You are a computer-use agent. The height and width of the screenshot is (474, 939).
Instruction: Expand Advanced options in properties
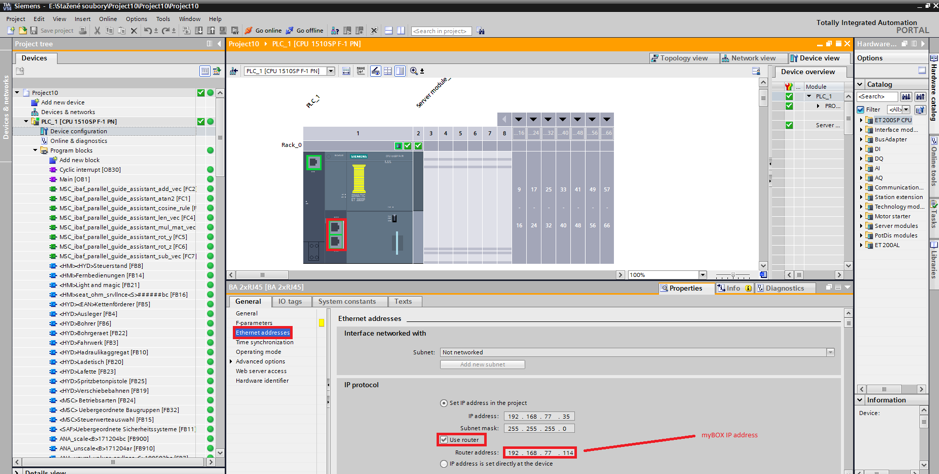(231, 361)
